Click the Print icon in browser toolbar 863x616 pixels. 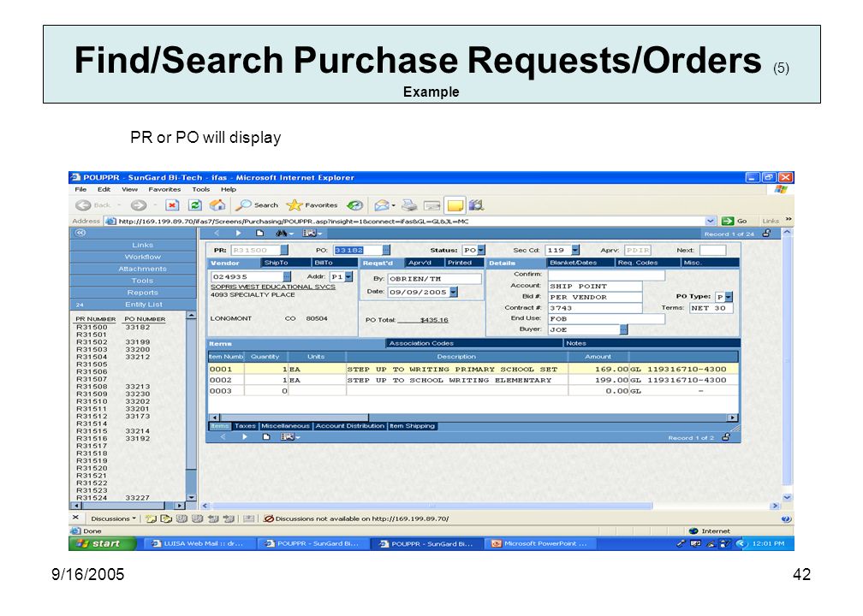(x=409, y=205)
